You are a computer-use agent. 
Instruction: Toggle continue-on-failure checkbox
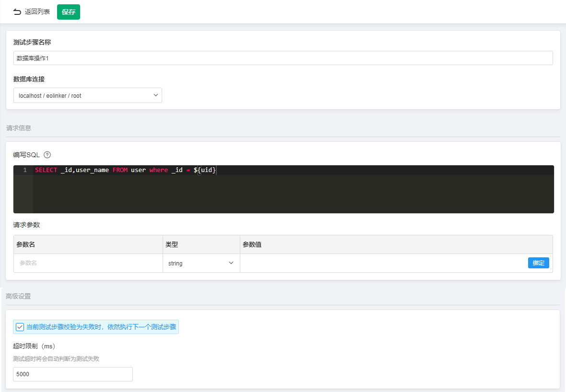click(20, 327)
